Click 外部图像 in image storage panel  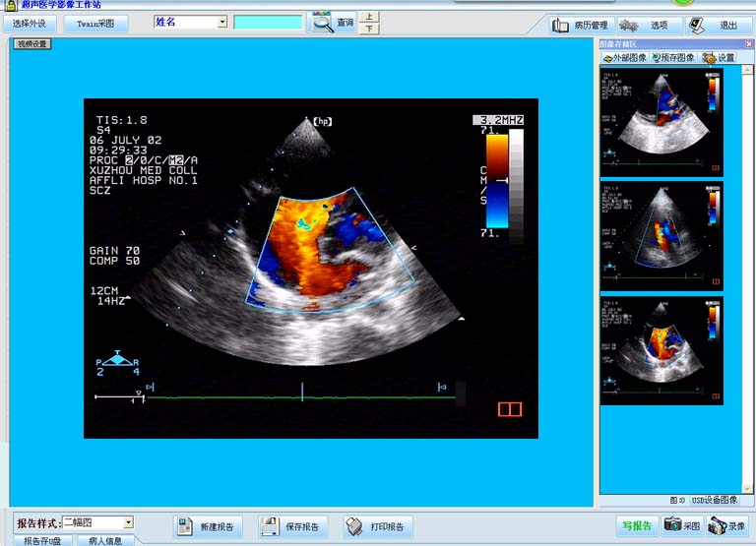625,58
